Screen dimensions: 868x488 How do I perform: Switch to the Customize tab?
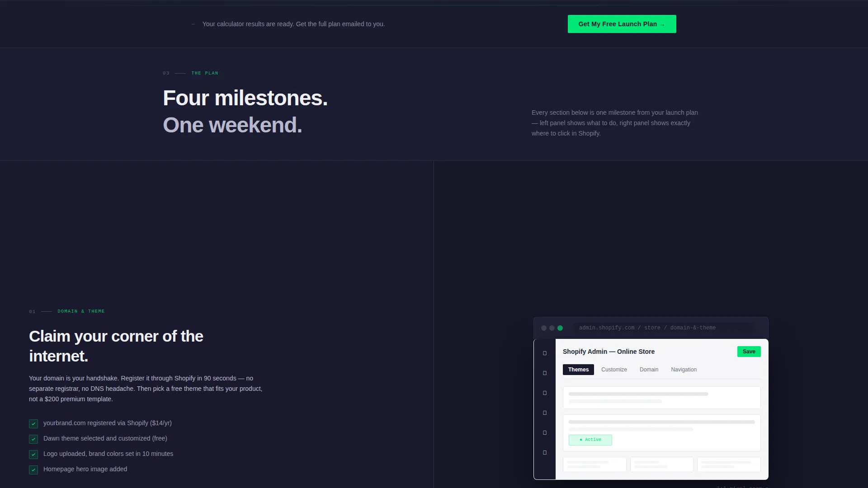[614, 370]
